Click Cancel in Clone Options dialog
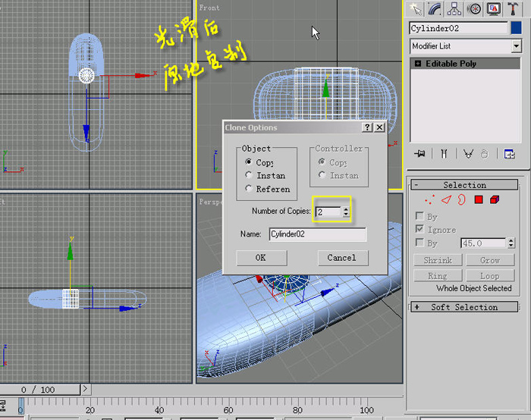Viewport: 531px width, 420px height. (343, 258)
